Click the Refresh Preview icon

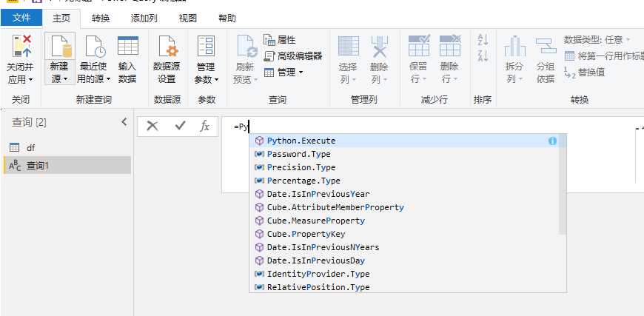tap(246, 47)
